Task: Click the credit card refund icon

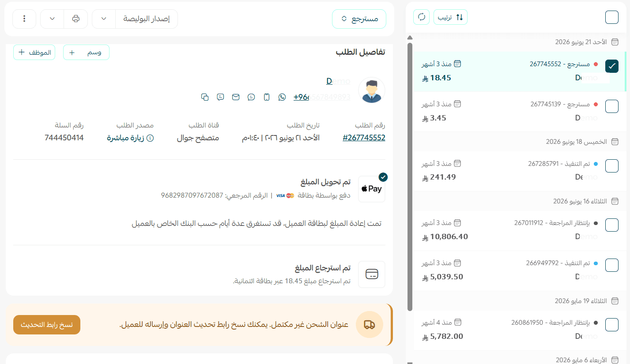Action: point(372,274)
